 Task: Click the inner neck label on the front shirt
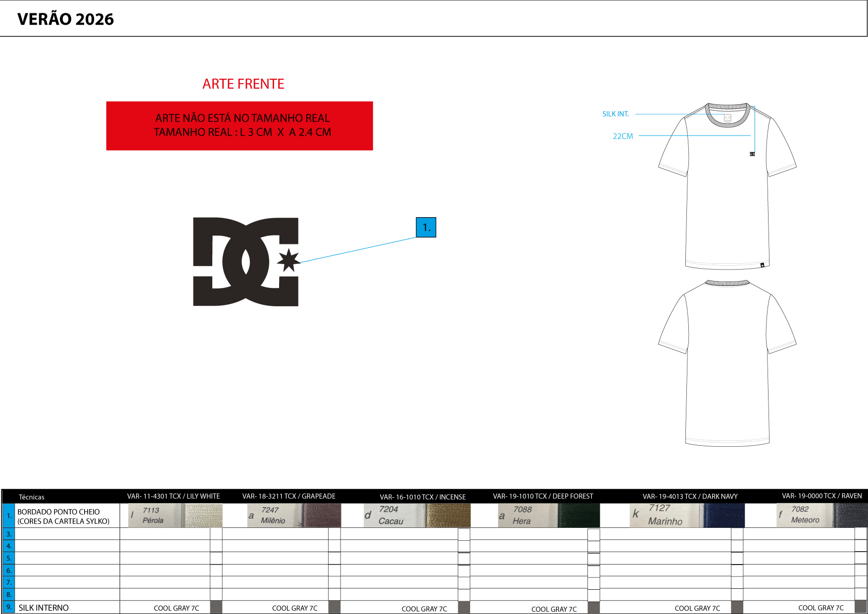point(727,118)
